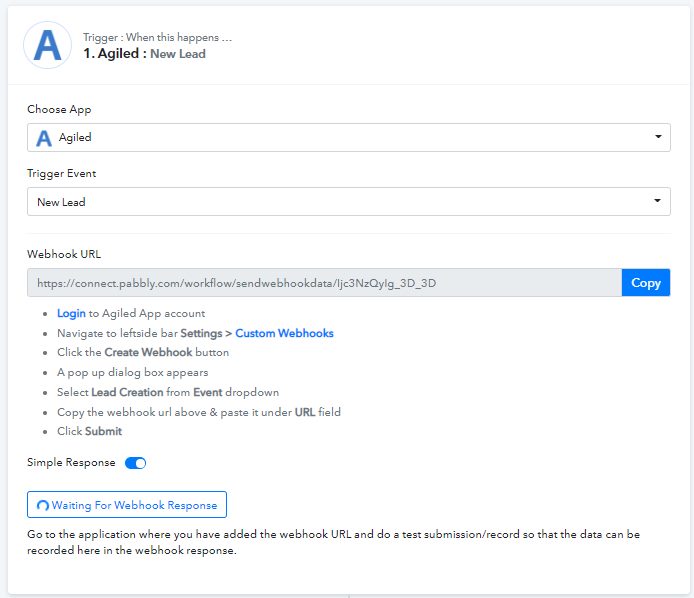Open the Custom Webhooks link
The height and width of the screenshot is (598, 694).
tap(284, 333)
